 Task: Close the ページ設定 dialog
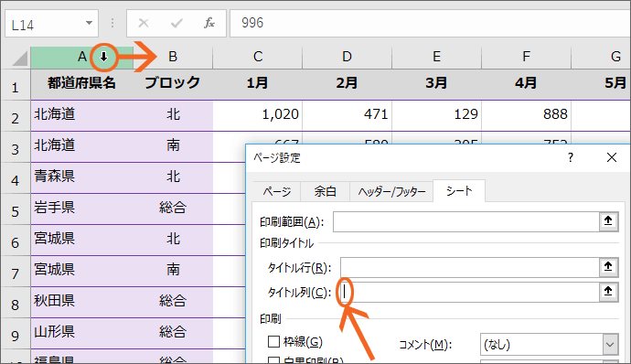pyautogui.click(x=612, y=157)
